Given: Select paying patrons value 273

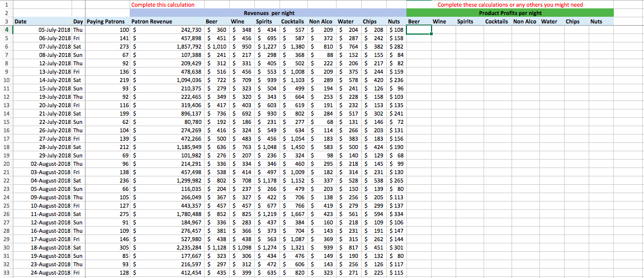Looking at the screenshot, I should [x=108, y=46].
